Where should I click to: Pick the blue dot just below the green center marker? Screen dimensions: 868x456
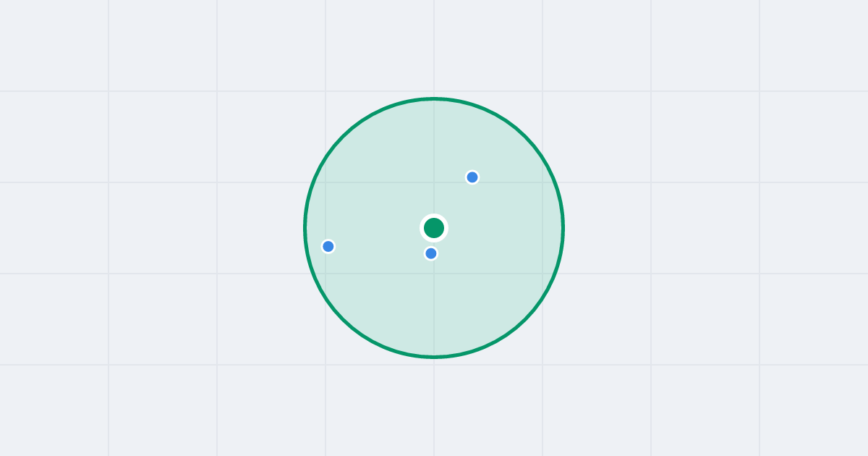click(431, 253)
